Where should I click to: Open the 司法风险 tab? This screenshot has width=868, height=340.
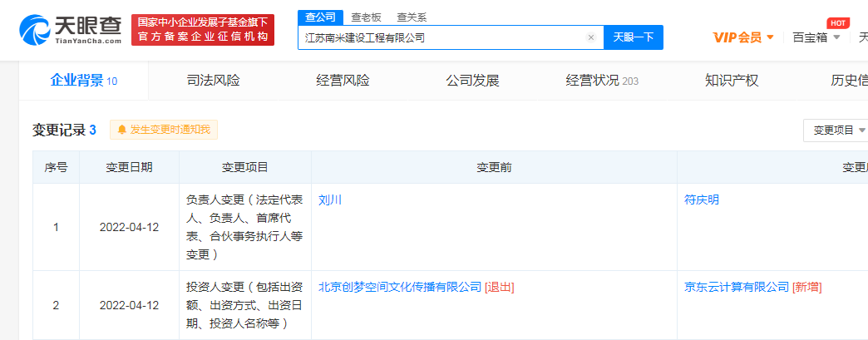213,81
